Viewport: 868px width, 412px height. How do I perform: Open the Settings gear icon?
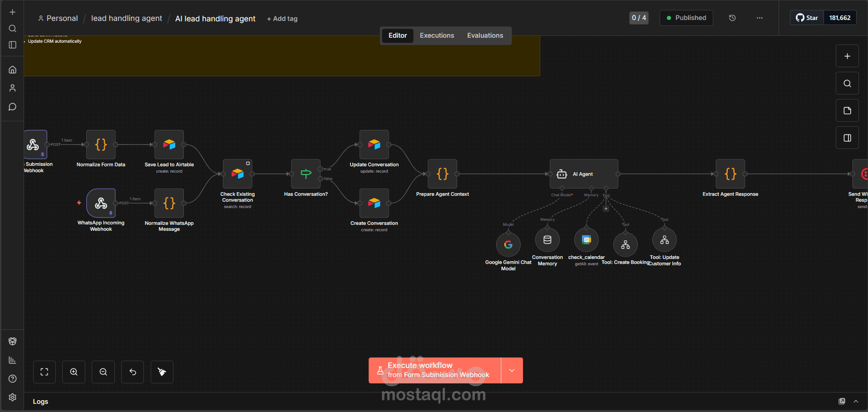(13, 397)
